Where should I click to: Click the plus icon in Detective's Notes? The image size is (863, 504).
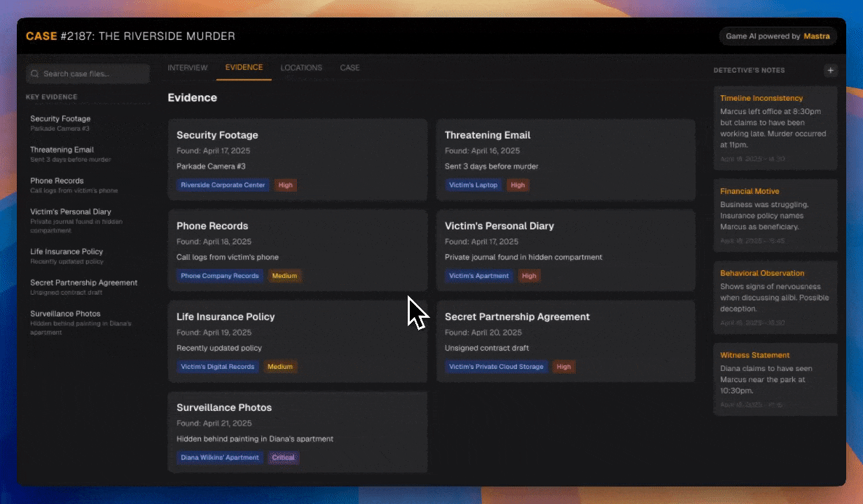coord(830,70)
